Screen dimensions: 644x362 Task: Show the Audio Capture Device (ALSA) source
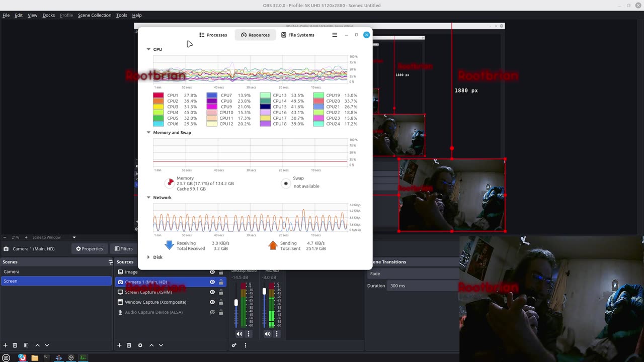pos(212,312)
